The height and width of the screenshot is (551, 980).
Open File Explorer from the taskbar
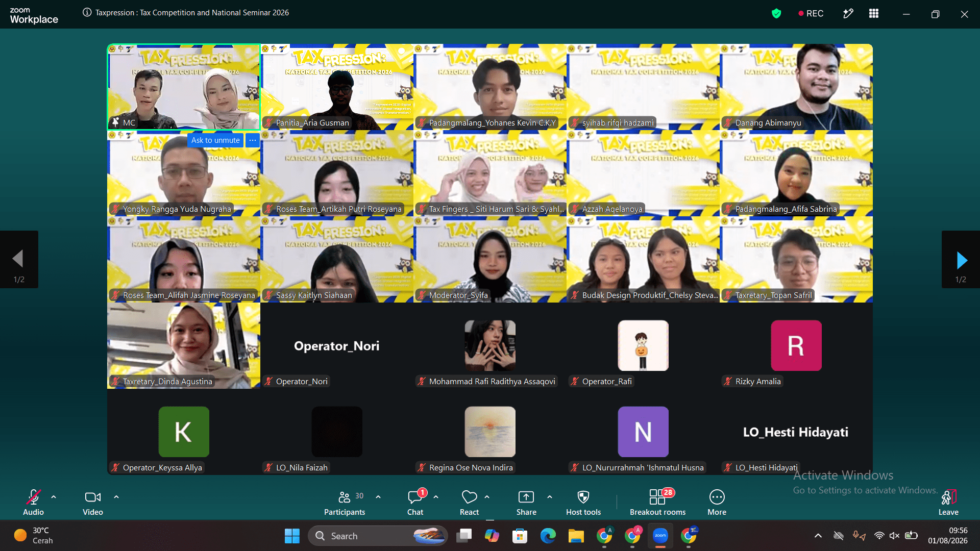[x=576, y=536]
